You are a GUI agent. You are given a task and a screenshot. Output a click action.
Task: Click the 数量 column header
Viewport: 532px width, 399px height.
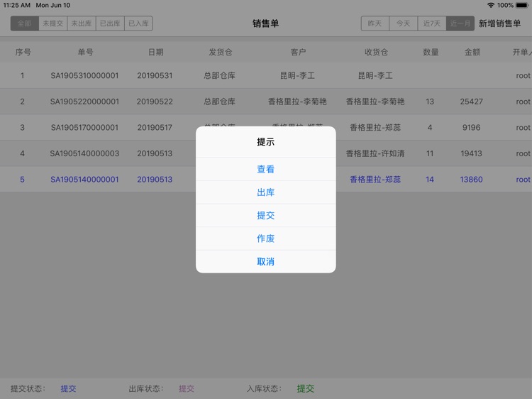point(431,52)
